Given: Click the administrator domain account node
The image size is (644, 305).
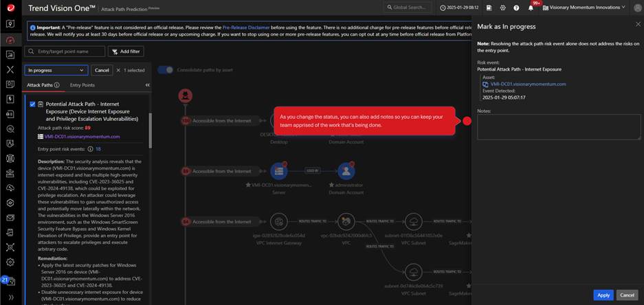Looking at the screenshot, I should [x=346, y=171].
